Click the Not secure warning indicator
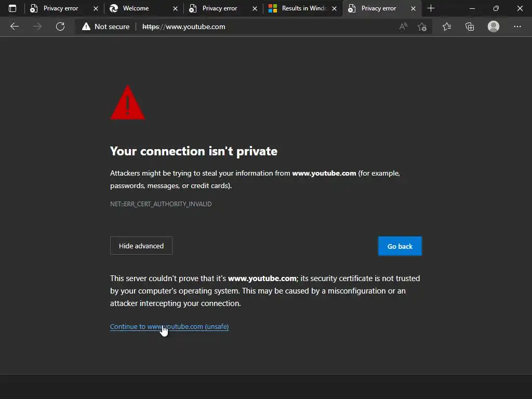Viewport: 532px width, 399px height. (106, 26)
